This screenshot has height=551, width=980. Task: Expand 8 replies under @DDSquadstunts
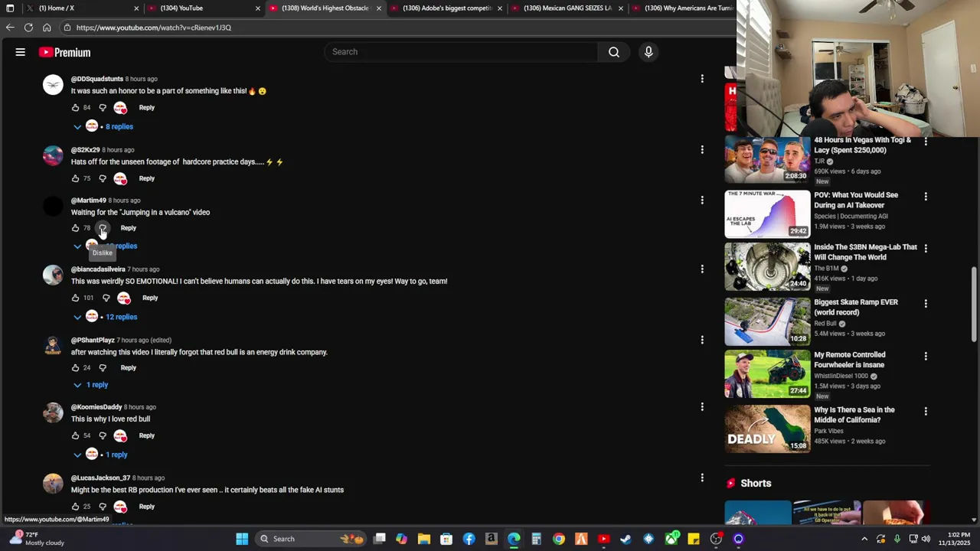(104, 126)
